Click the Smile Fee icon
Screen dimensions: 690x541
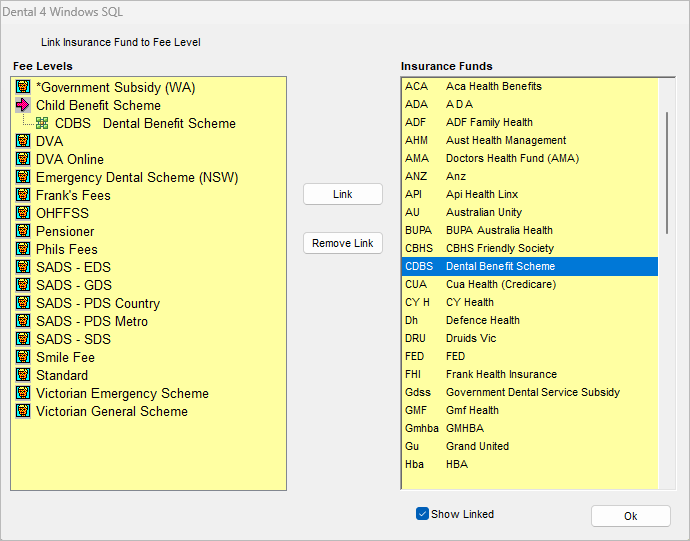pos(23,357)
